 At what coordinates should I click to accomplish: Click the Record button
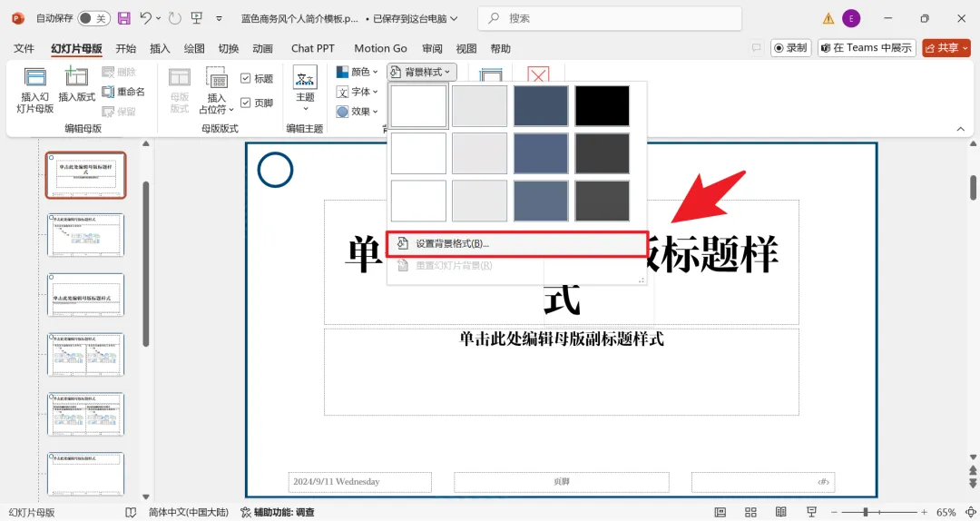[790, 48]
